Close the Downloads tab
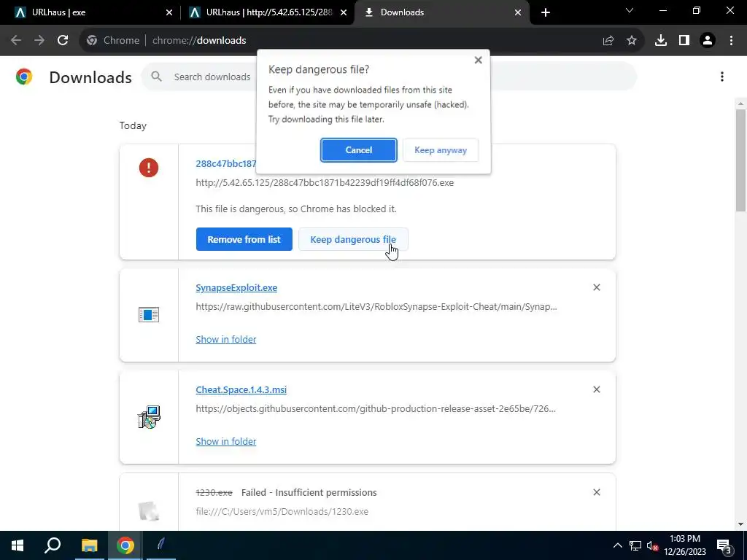The width and height of the screenshot is (747, 560). tap(518, 12)
